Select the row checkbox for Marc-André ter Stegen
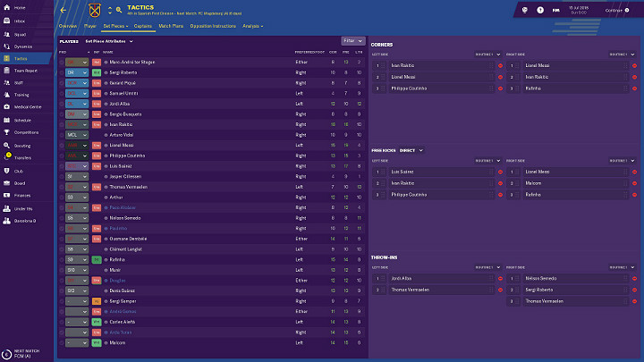This screenshot has width=644, height=362. tap(62, 63)
